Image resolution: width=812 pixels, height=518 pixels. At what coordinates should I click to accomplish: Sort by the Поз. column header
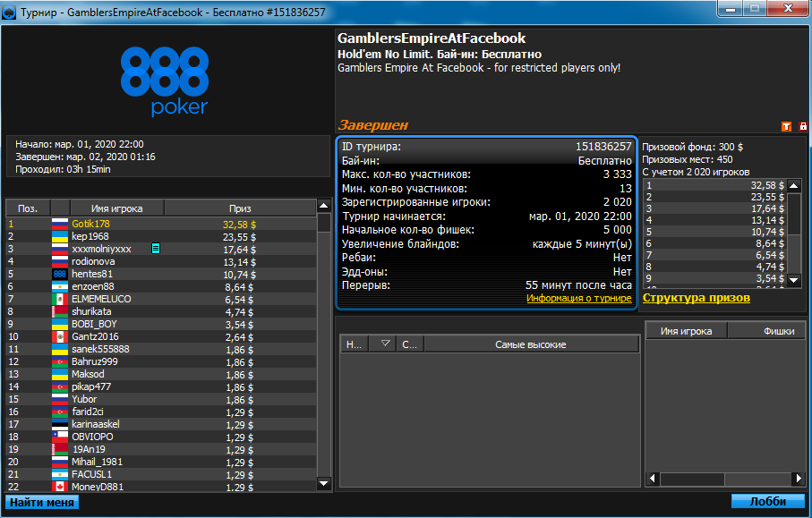(28, 208)
